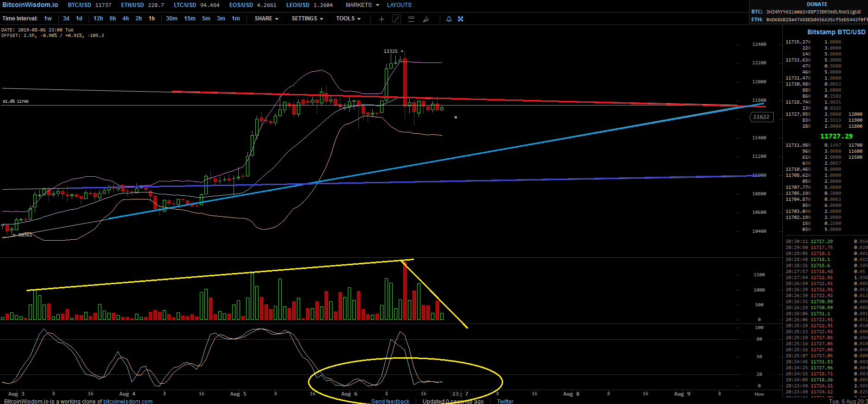Image resolution: width=868 pixels, height=404 pixels.
Task: Click the Updated 0 seconds ago status
Action: 453,401
